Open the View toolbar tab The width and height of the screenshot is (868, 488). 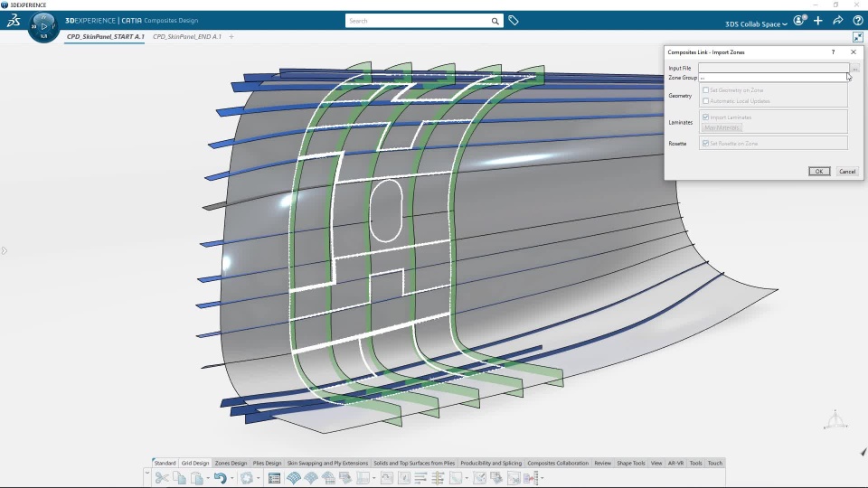tap(656, 463)
